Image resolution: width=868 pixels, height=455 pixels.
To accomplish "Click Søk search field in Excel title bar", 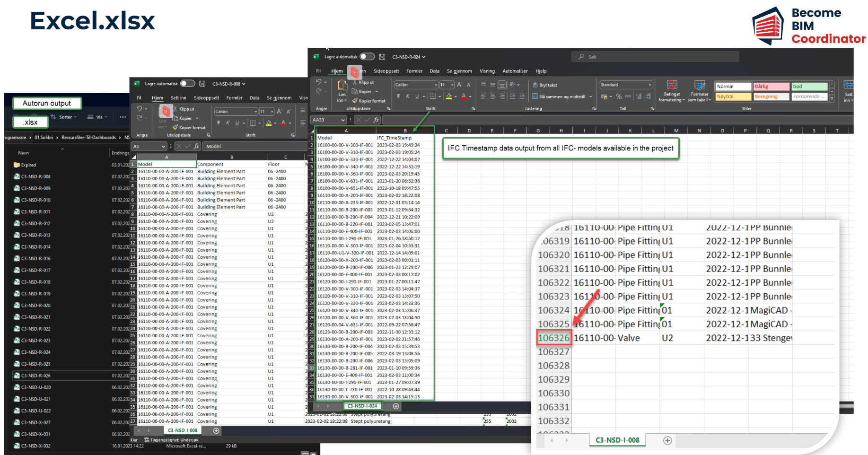I will [x=655, y=57].
